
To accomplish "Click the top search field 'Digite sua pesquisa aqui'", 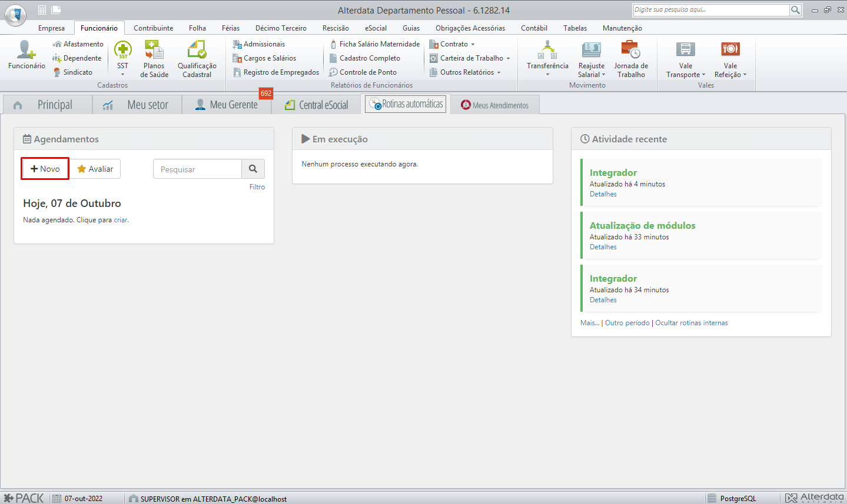I will 711,10.
